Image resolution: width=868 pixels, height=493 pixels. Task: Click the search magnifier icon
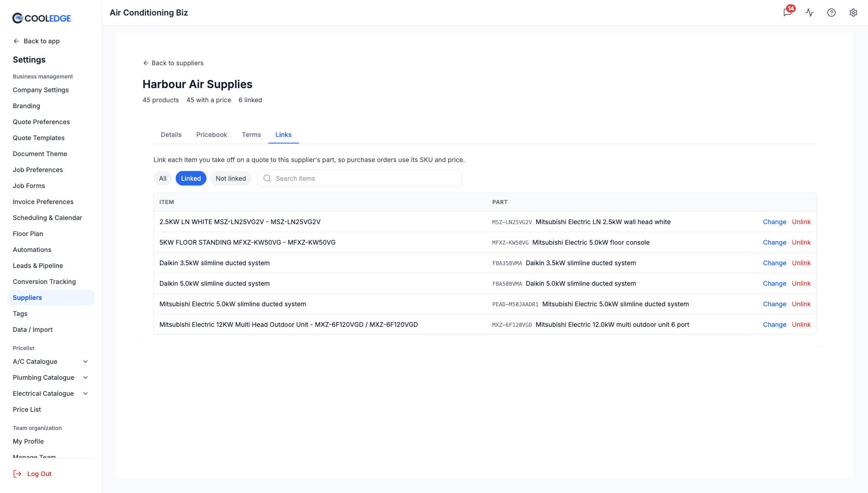pyautogui.click(x=267, y=178)
